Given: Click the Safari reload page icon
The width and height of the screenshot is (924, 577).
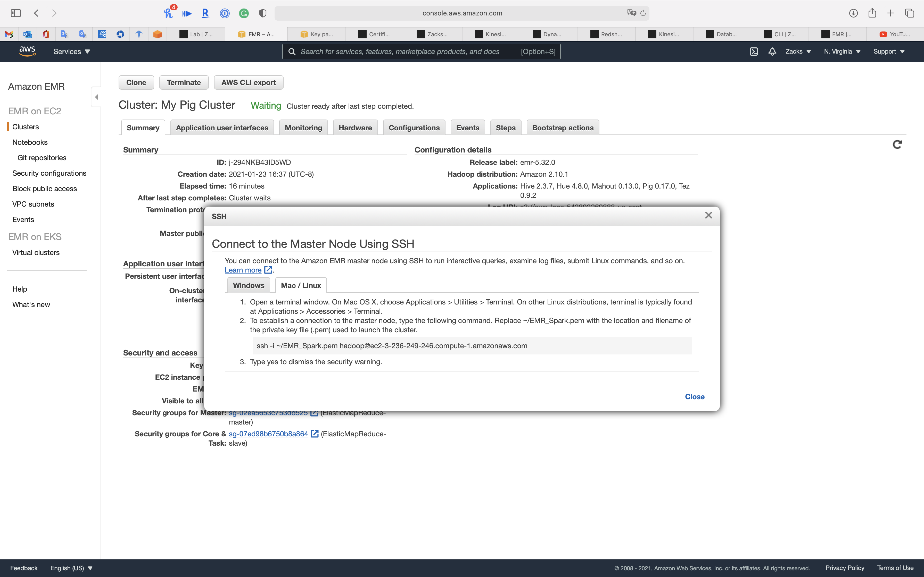Looking at the screenshot, I should (643, 13).
